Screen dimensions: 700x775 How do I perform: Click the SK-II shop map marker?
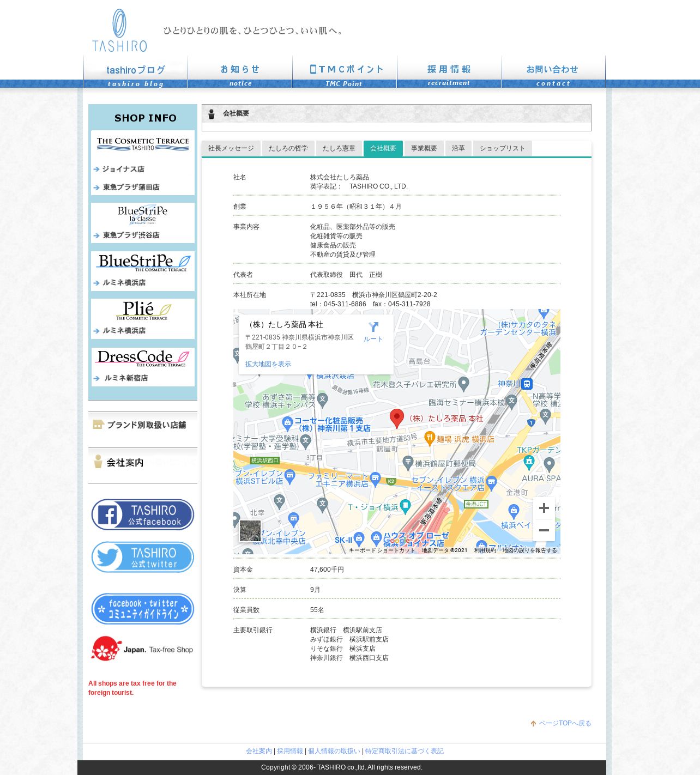359,538
